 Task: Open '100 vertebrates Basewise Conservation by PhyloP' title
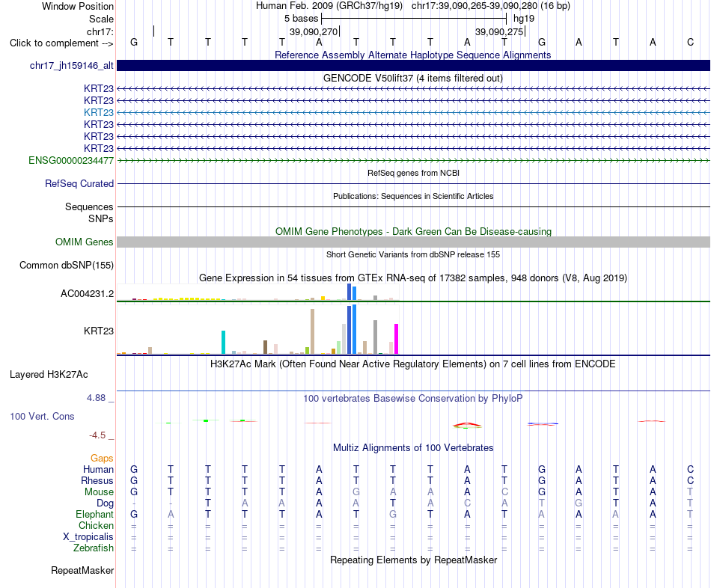412,399
